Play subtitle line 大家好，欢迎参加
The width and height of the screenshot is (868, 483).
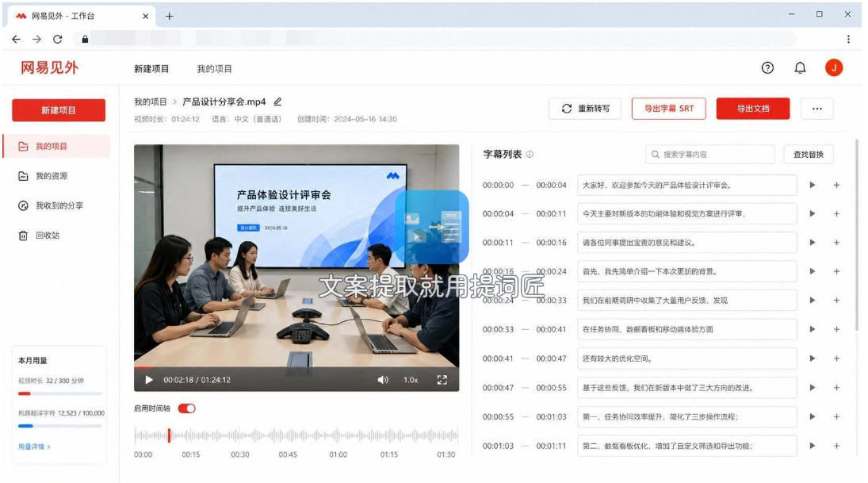pyautogui.click(x=812, y=185)
